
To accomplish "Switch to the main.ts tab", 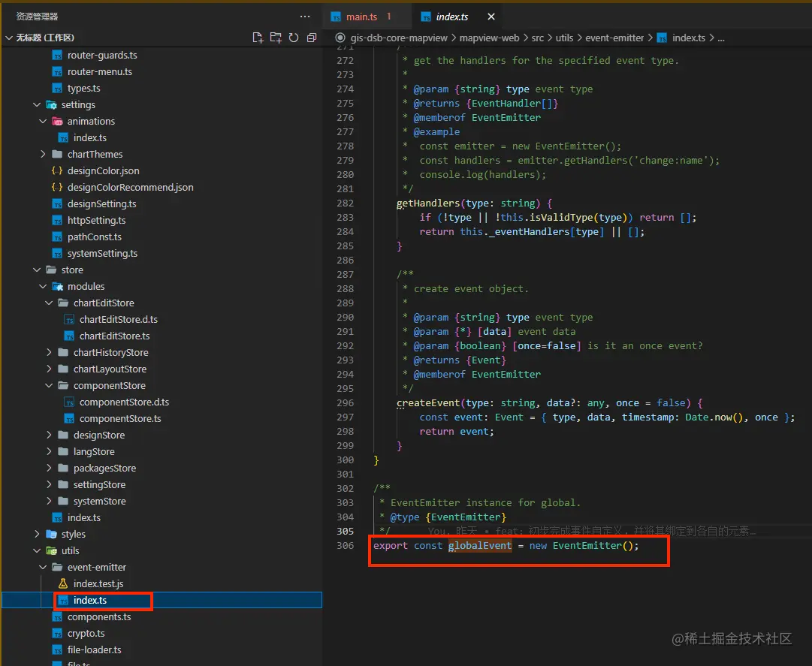I will (361, 17).
